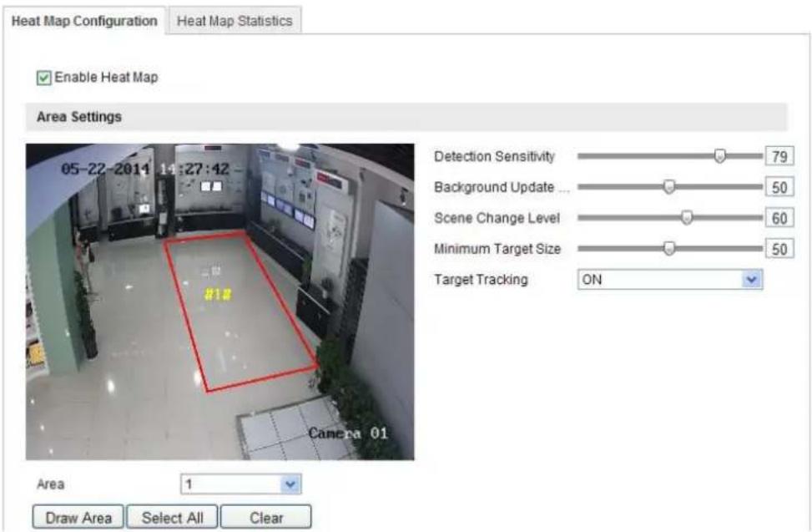Open the Target Tracking dropdown
Screen dimensions: 812x532
pyautogui.click(x=670, y=280)
